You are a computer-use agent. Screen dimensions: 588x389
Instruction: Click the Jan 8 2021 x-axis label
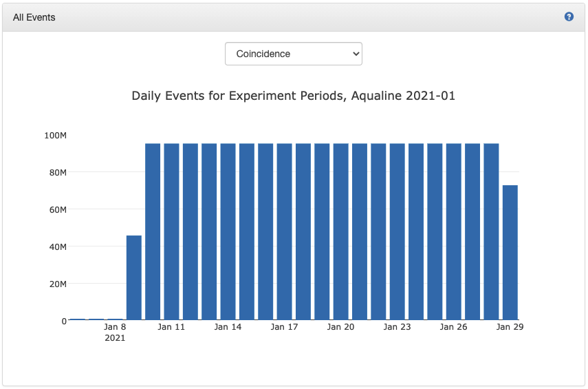click(115, 332)
